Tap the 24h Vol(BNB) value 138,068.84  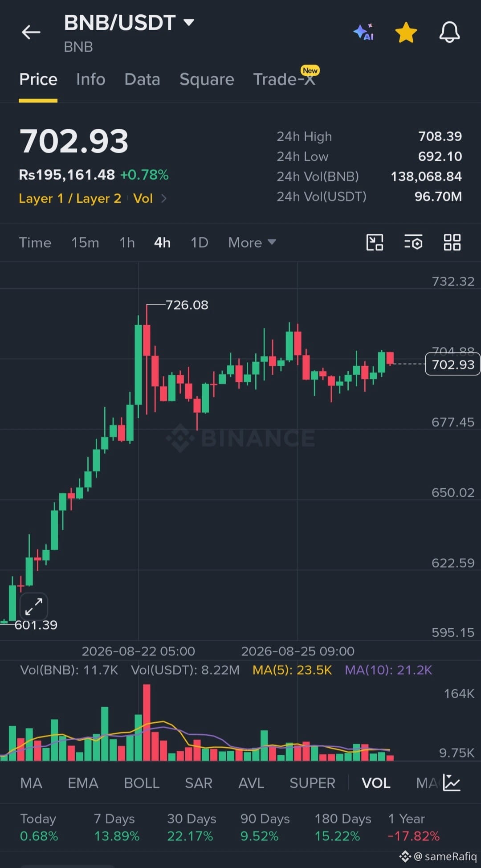tap(426, 176)
